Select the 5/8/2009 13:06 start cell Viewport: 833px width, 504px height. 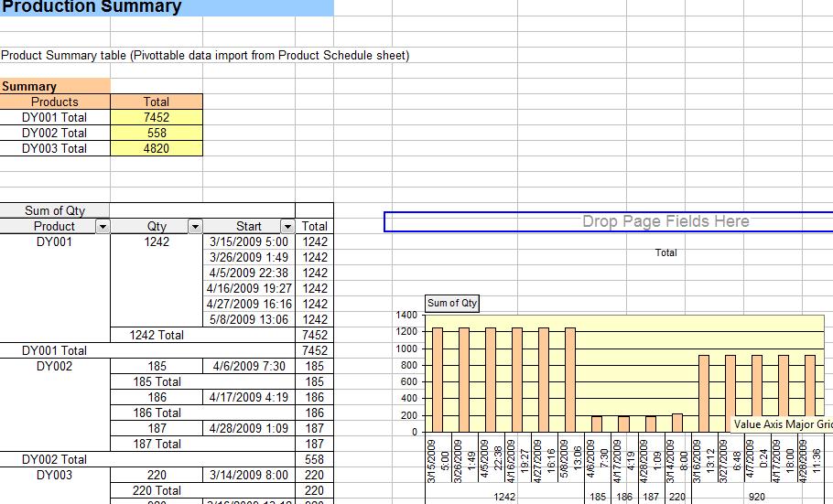[x=249, y=319]
